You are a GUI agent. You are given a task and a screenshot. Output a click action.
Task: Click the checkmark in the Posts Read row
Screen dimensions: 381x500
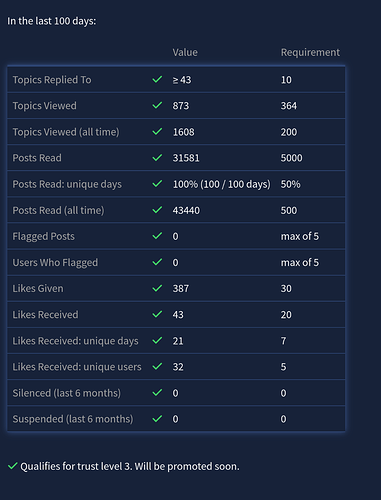click(x=157, y=157)
